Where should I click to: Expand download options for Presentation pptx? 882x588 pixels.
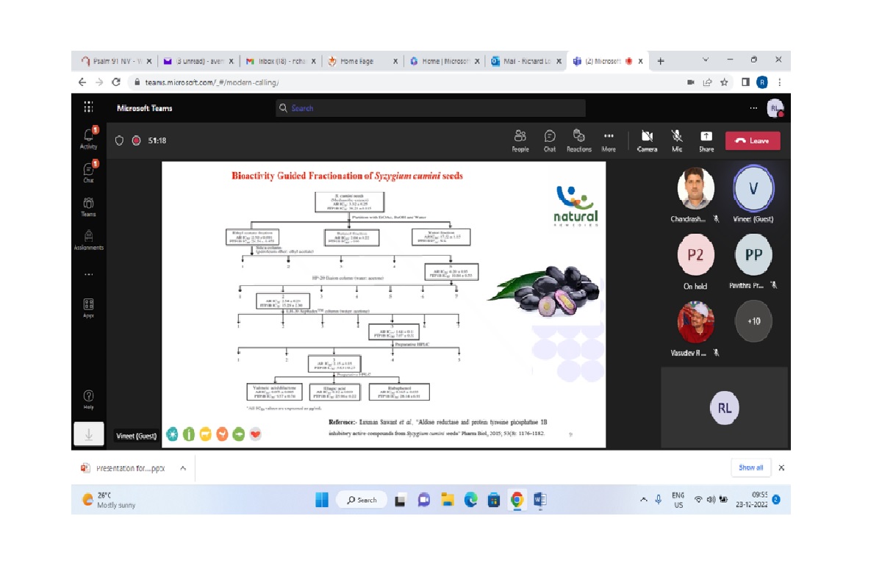pyautogui.click(x=183, y=467)
